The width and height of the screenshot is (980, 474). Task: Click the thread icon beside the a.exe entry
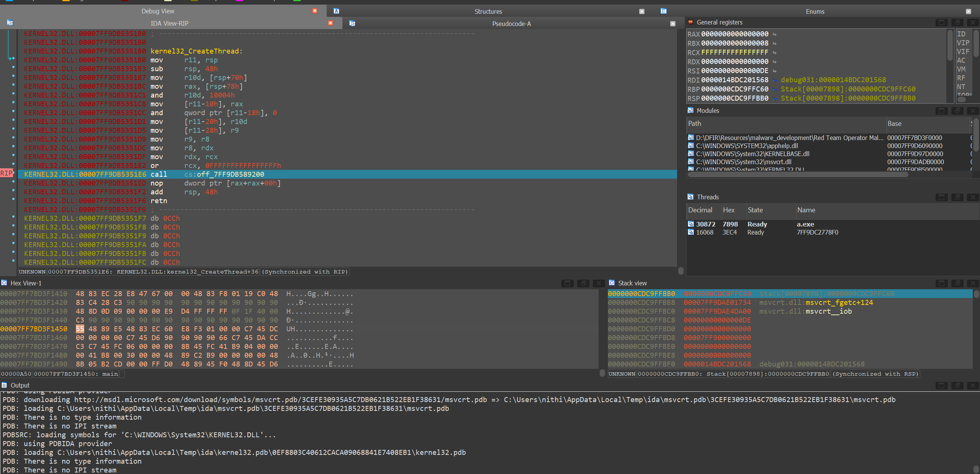[x=691, y=224]
